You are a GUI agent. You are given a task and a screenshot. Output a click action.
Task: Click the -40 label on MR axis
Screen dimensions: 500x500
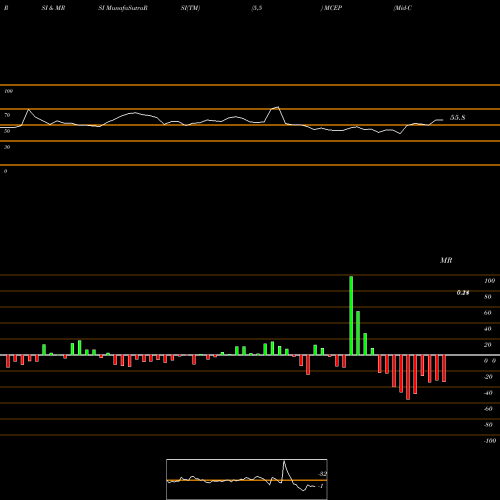[x=488, y=393]
